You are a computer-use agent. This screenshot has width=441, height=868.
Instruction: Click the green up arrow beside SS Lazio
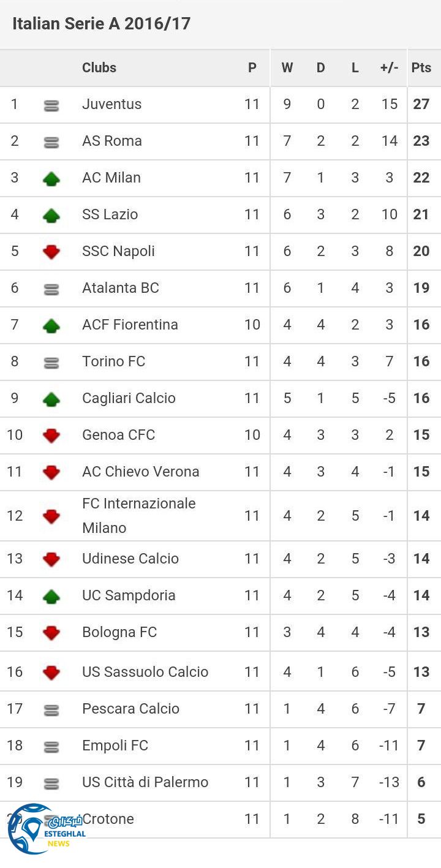[x=51, y=215]
